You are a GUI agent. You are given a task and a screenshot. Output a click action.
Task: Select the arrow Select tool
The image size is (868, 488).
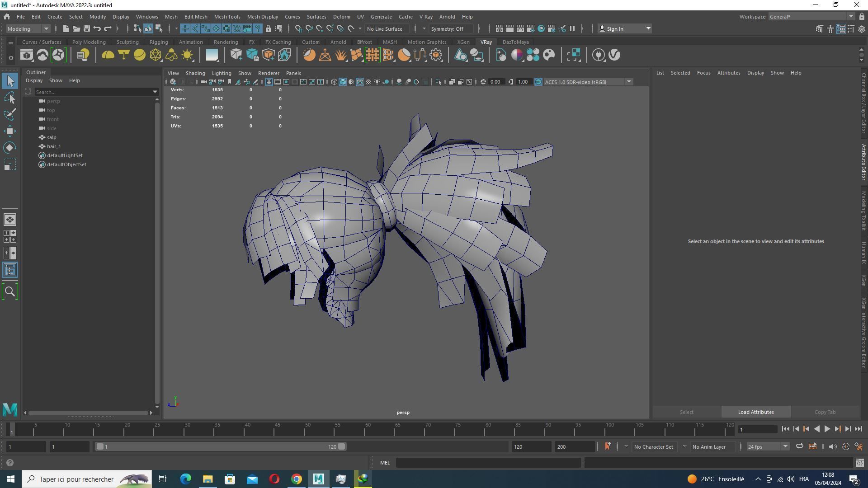click(x=10, y=81)
